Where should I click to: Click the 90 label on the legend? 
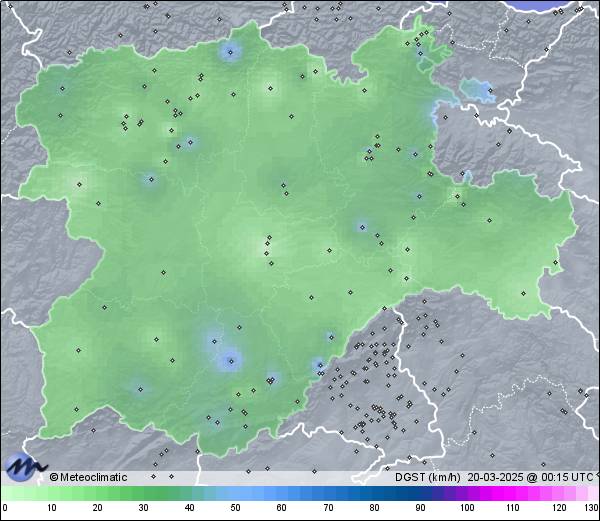pos(420,508)
